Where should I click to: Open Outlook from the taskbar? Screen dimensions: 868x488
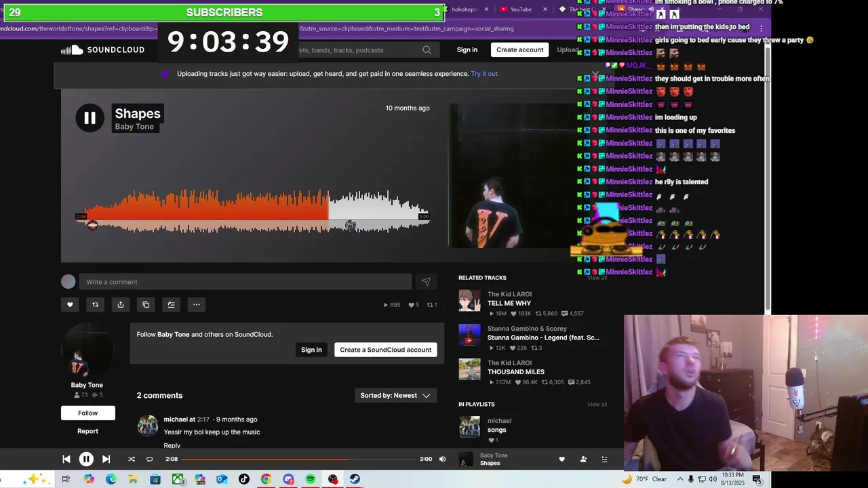[222, 479]
